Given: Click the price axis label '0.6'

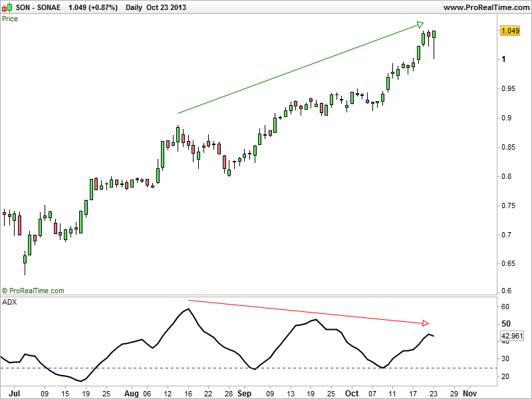Looking at the screenshot, I should (507, 291).
